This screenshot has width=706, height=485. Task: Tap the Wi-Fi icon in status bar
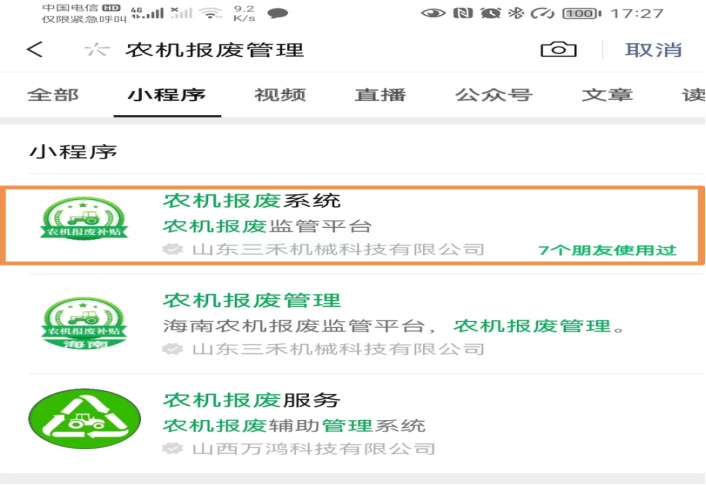(x=211, y=14)
